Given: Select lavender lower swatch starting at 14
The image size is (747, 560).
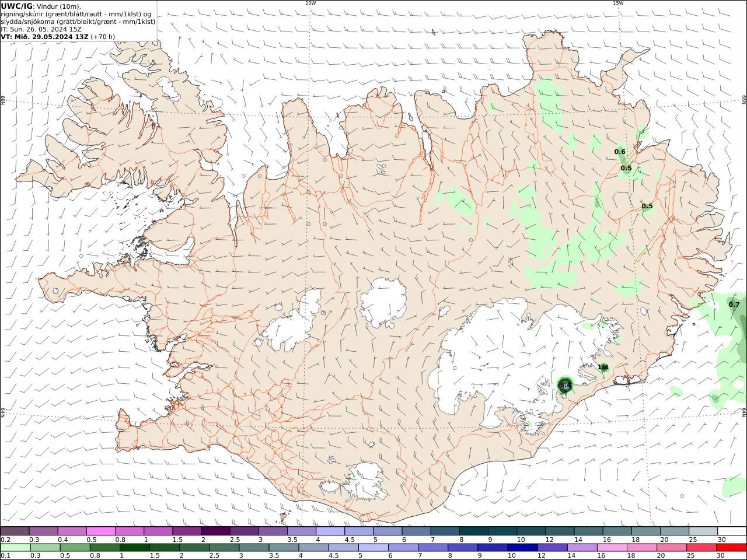Looking at the screenshot, I should pyautogui.click(x=582, y=548).
